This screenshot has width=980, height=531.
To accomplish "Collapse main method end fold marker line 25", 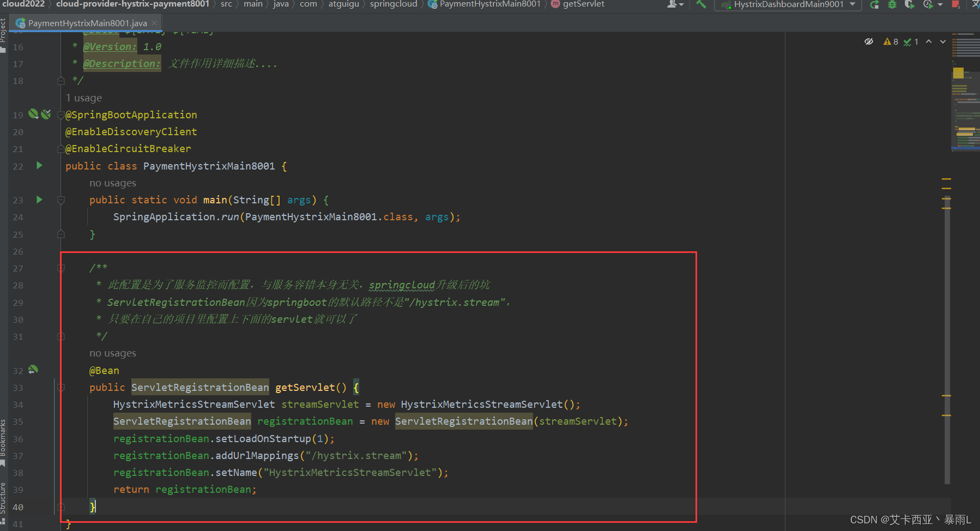I will (61, 234).
